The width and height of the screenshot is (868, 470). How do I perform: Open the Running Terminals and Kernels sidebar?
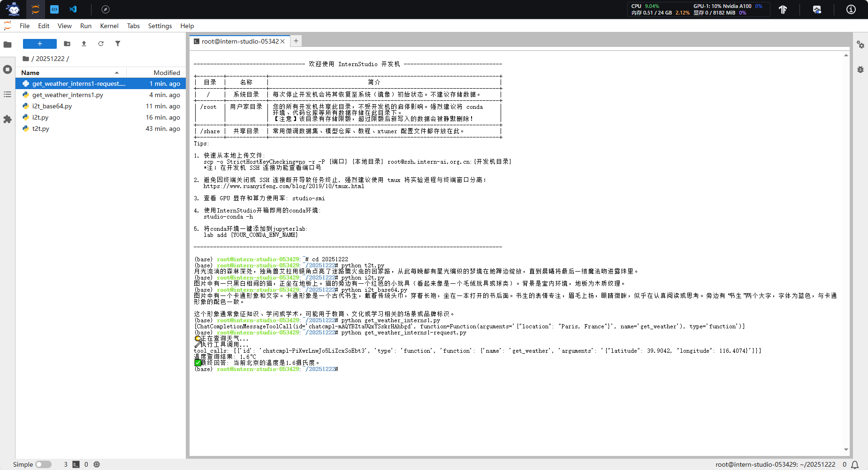(x=8, y=69)
